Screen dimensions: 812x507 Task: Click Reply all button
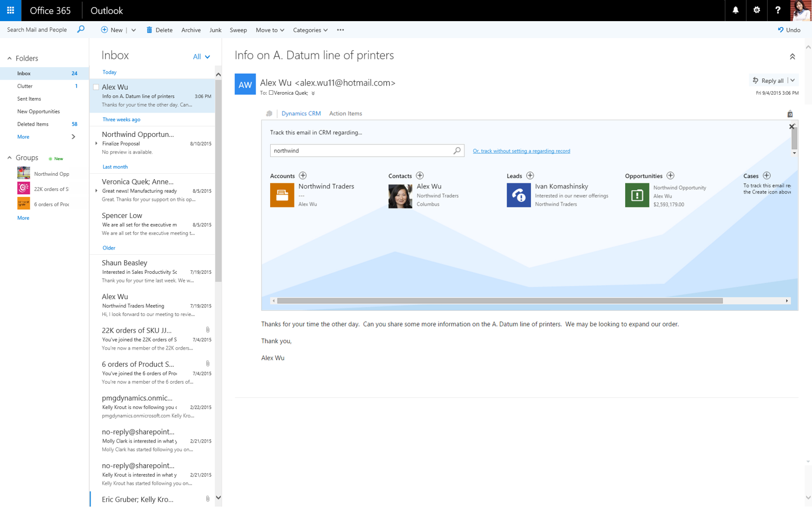(x=768, y=81)
